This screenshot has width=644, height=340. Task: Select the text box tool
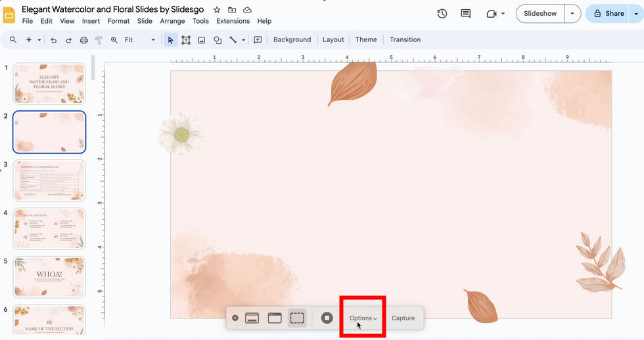(186, 40)
